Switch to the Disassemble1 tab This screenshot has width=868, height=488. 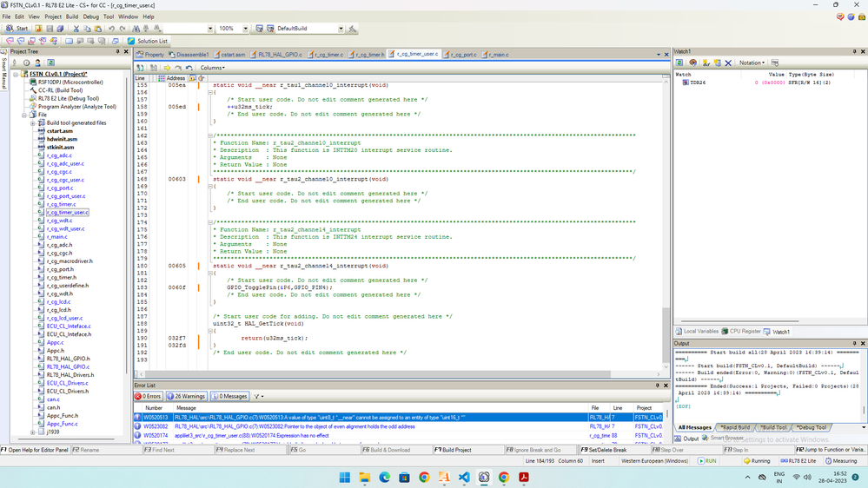point(189,55)
